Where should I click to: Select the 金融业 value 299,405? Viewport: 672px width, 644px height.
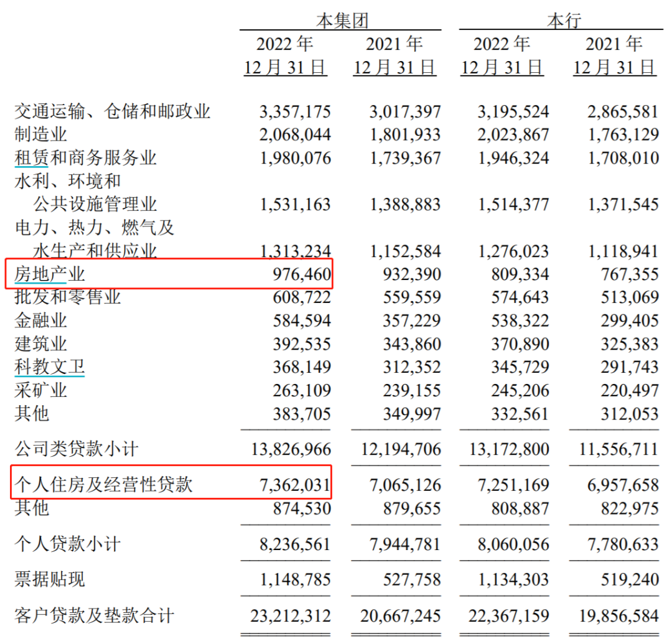pos(630,320)
